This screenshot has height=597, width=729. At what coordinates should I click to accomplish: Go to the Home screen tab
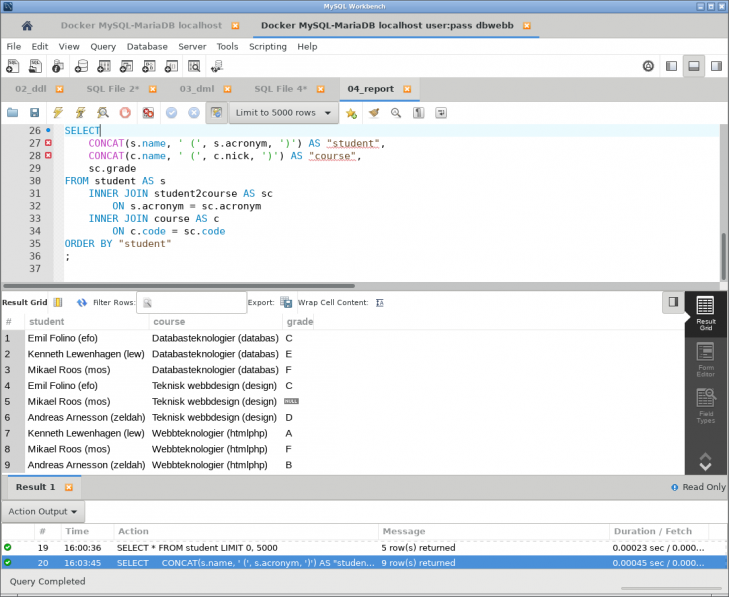27,26
